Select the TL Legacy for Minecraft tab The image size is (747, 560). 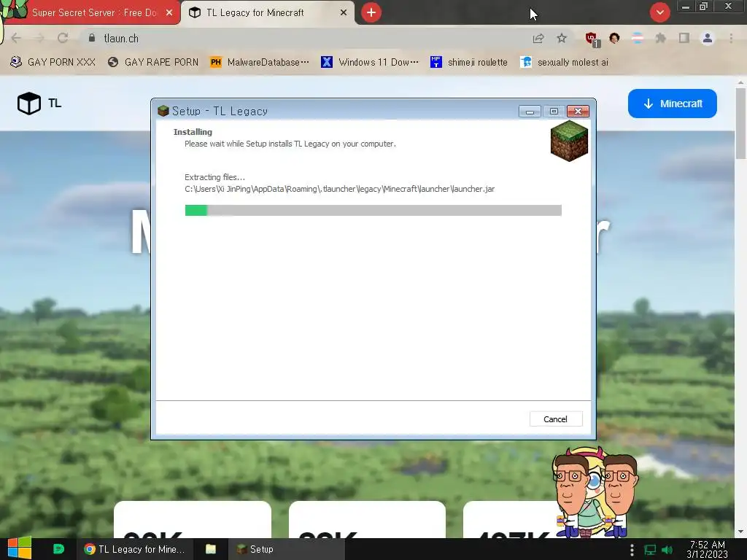267,12
